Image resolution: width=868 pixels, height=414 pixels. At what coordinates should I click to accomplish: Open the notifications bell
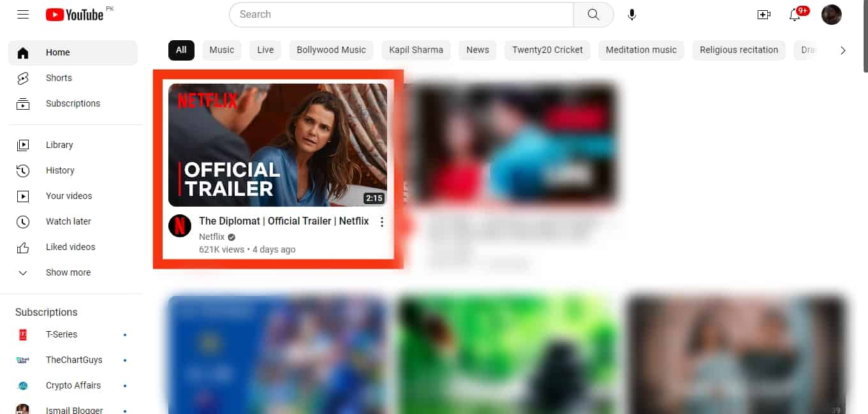point(795,15)
